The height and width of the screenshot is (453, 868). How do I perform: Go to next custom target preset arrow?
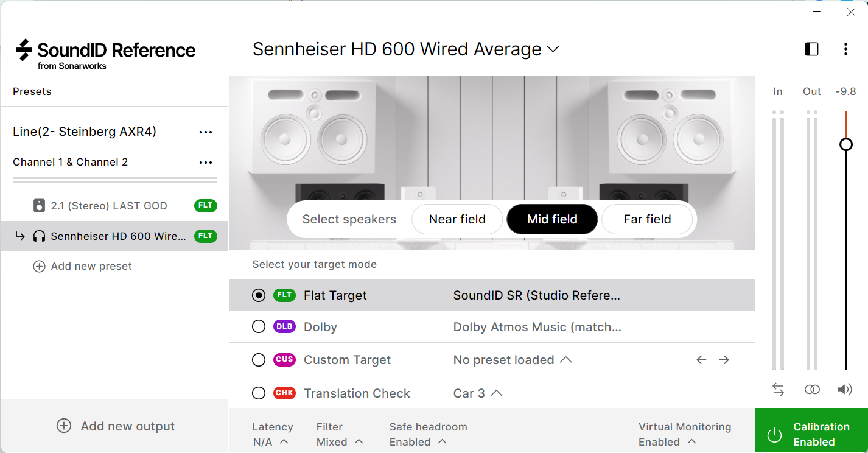[724, 360]
